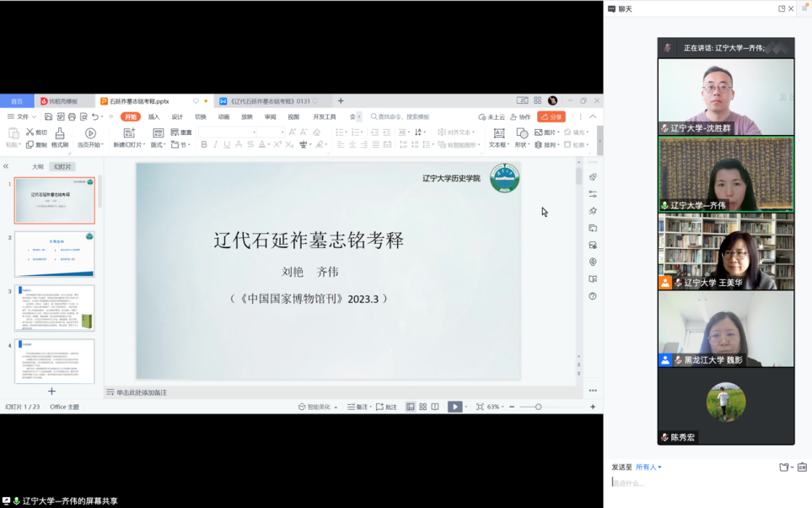
Task: Open the 设计 ribbon tab
Action: click(177, 117)
